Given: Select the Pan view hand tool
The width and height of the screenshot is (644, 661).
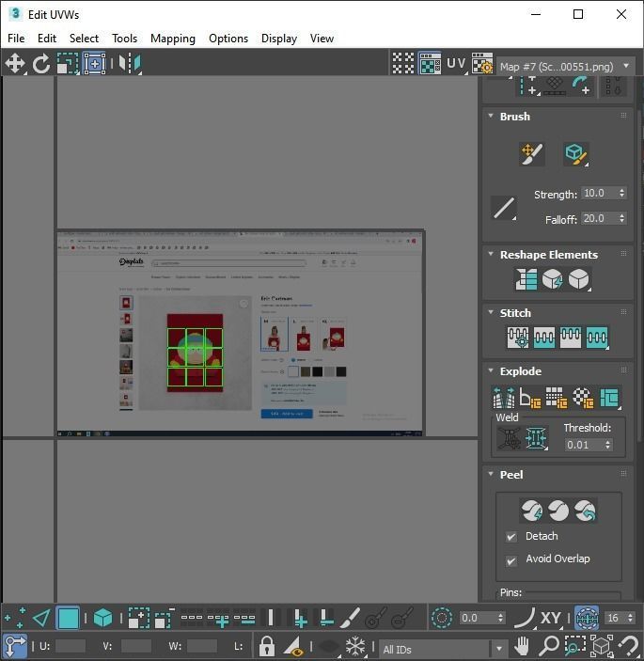Looking at the screenshot, I should tap(522, 646).
